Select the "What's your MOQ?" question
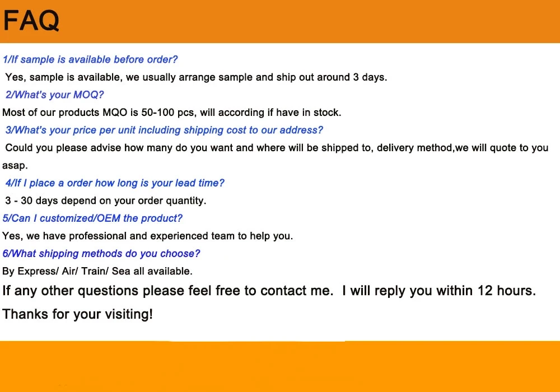Viewport: 560px width, 392px height. (54, 95)
